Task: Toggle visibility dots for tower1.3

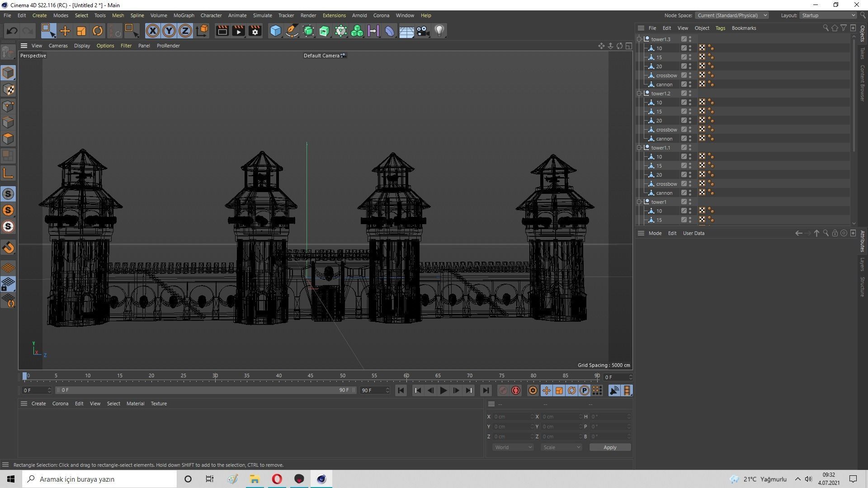Action: (x=690, y=39)
